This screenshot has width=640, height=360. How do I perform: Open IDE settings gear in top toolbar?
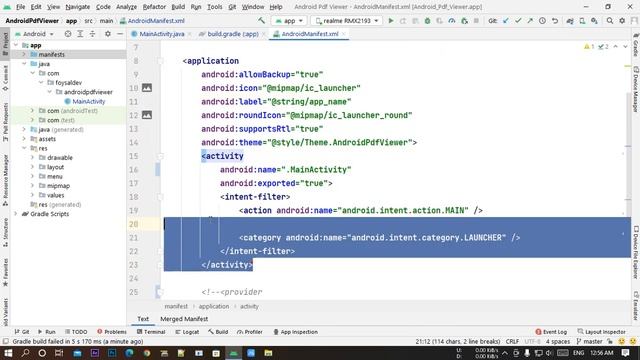pos(622,21)
